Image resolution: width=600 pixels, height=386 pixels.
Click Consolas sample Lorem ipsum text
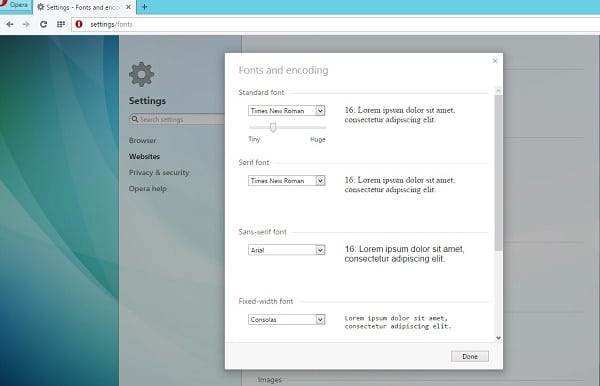tap(398, 322)
